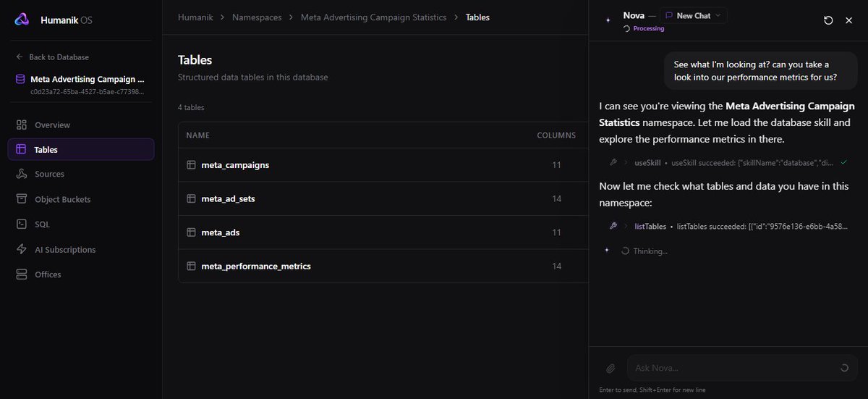Focus the Ask Nova input field

tap(742, 368)
